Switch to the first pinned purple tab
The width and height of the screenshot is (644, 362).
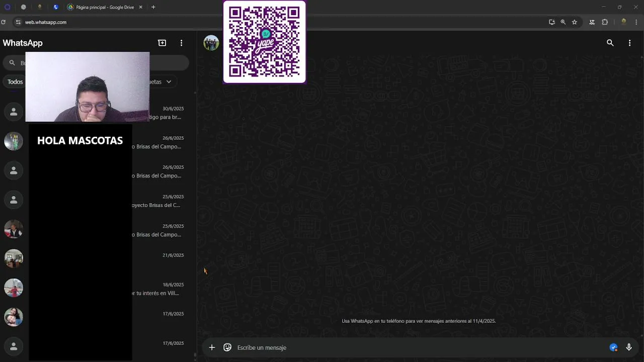point(7,7)
